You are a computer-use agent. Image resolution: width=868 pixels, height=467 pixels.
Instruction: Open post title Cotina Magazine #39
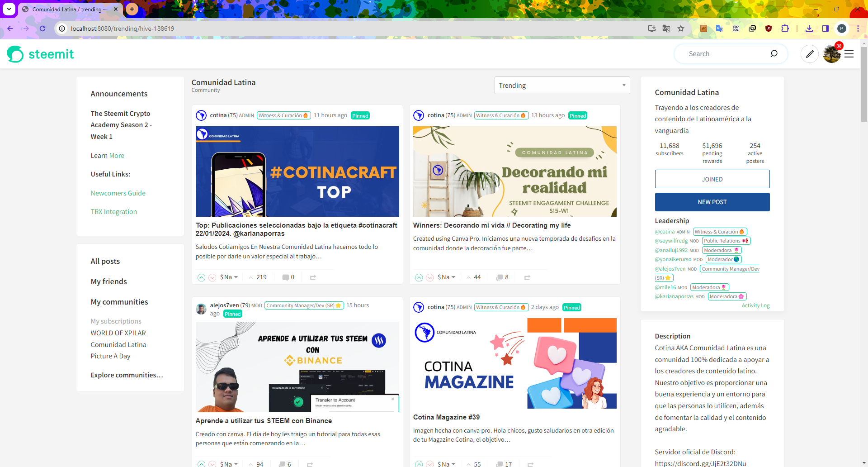point(447,417)
